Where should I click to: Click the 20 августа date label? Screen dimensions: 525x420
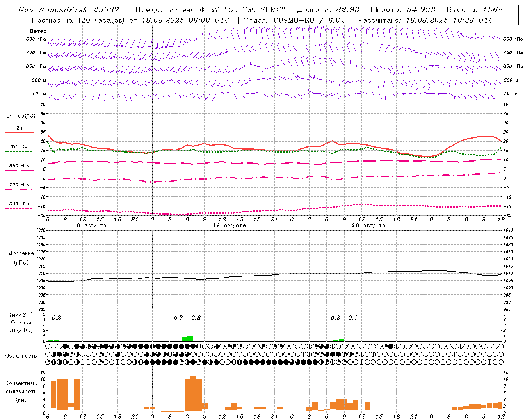click(369, 226)
